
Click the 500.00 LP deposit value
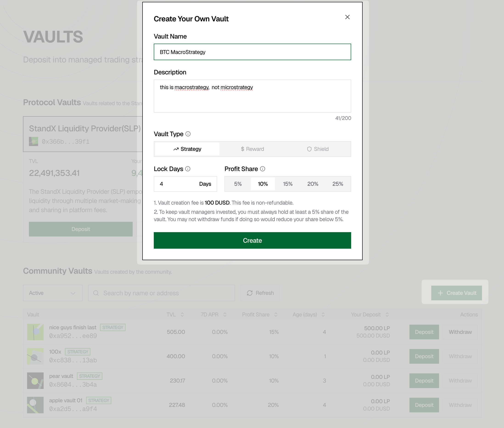click(377, 328)
